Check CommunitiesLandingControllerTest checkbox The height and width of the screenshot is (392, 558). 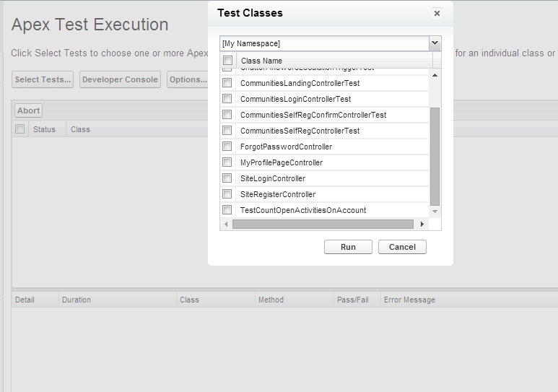(x=227, y=83)
